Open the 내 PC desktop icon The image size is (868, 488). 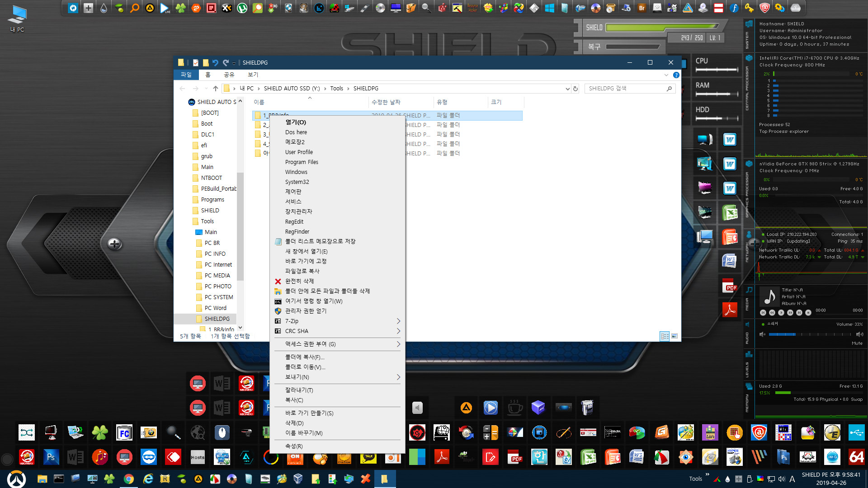17,18
